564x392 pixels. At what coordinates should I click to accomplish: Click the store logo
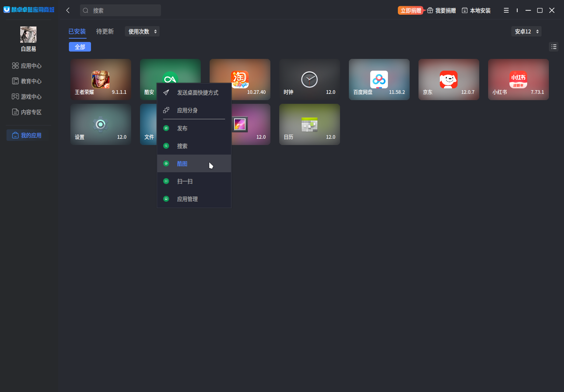29,10
